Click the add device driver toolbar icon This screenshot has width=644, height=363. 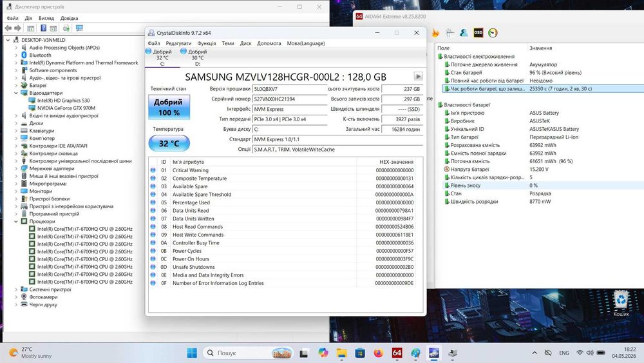point(66,28)
